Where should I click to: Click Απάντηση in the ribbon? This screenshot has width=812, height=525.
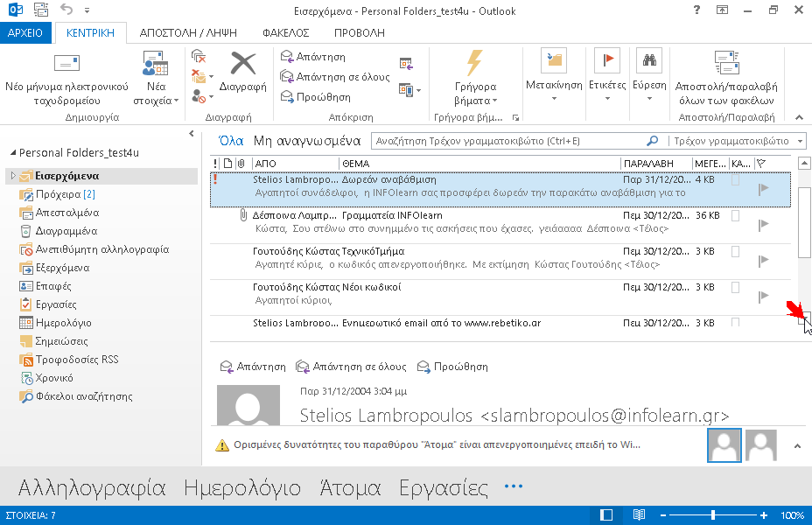point(312,56)
